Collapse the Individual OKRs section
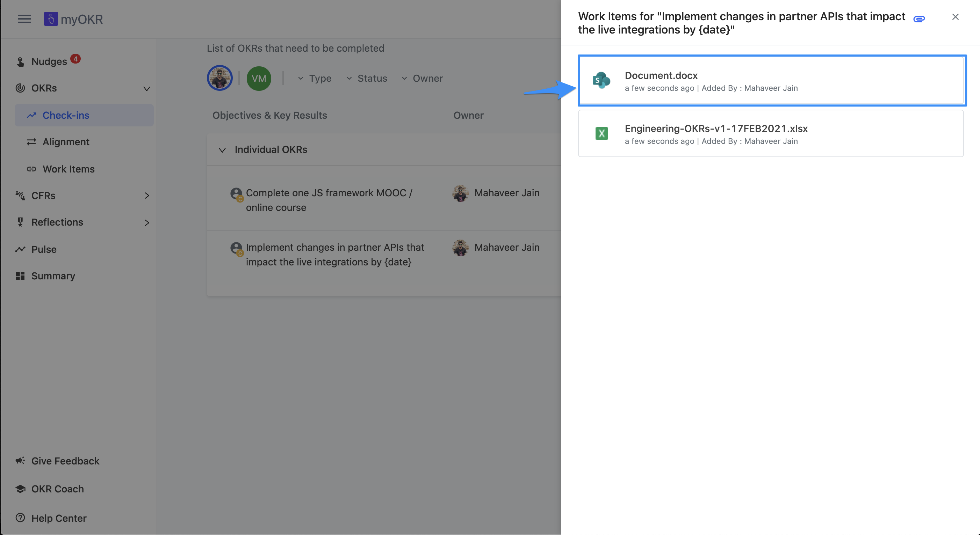 (x=222, y=150)
